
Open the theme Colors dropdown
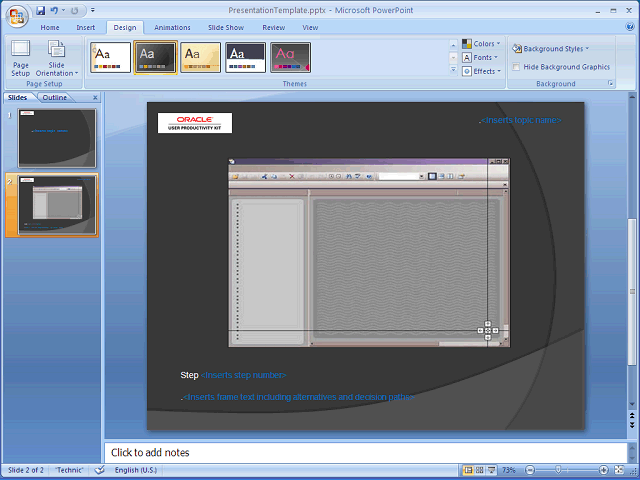(481, 43)
